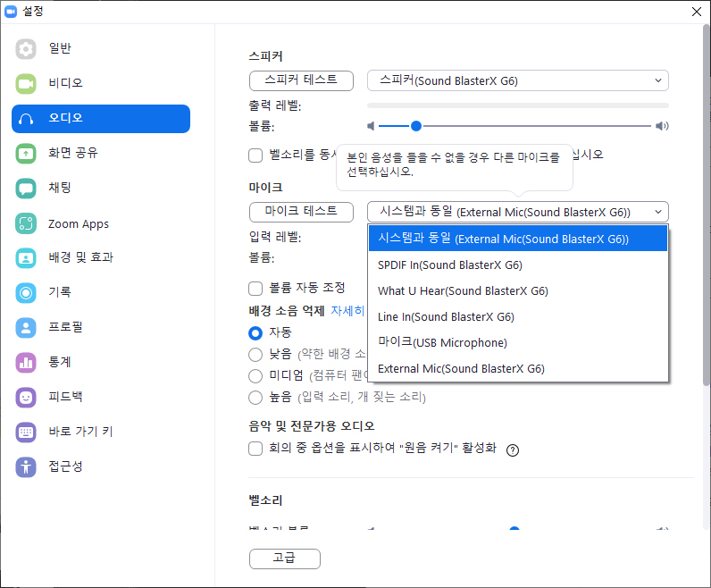
Task: Click the Zoom logo in title bar
Action: pyautogui.click(x=11, y=11)
